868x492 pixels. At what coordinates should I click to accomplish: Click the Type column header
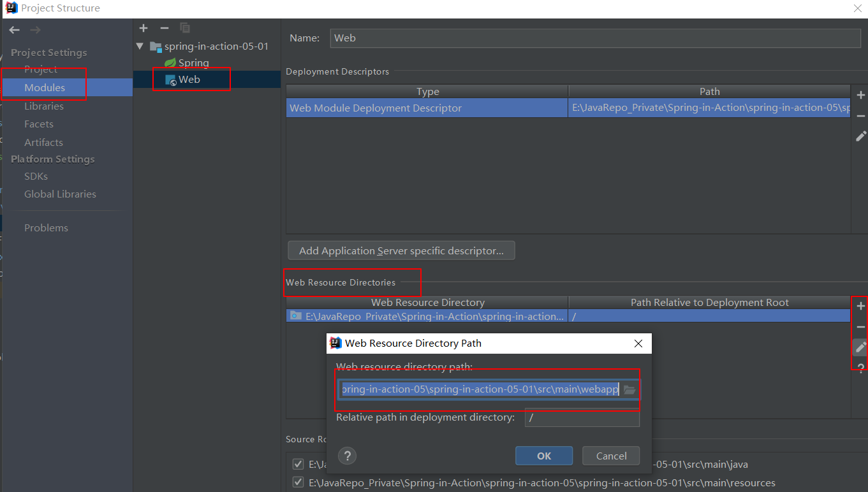pyautogui.click(x=427, y=92)
